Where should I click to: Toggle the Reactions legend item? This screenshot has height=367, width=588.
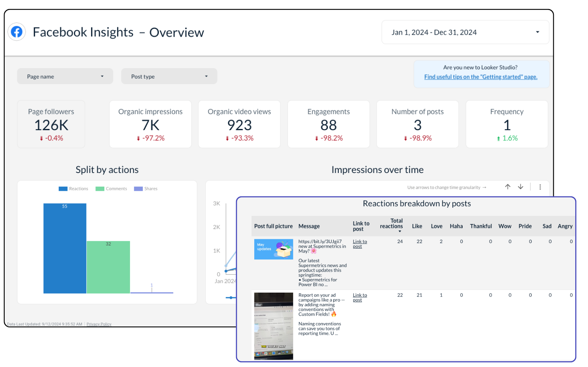tap(74, 189)
